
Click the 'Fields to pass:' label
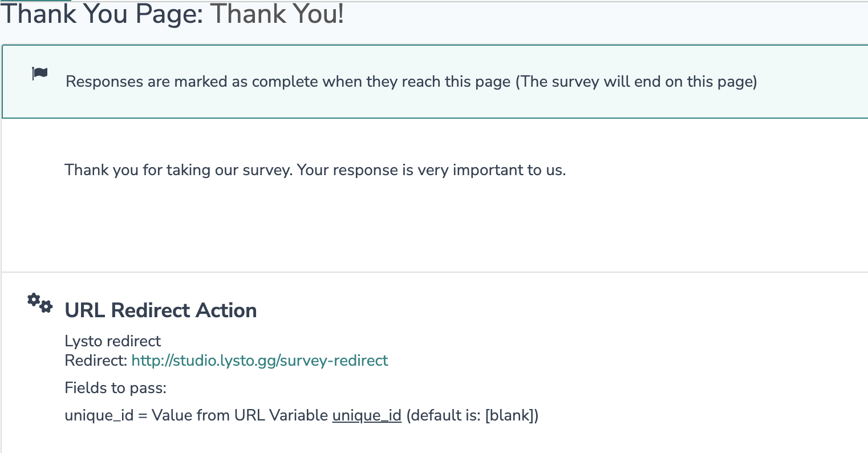[x=115, y=388]
